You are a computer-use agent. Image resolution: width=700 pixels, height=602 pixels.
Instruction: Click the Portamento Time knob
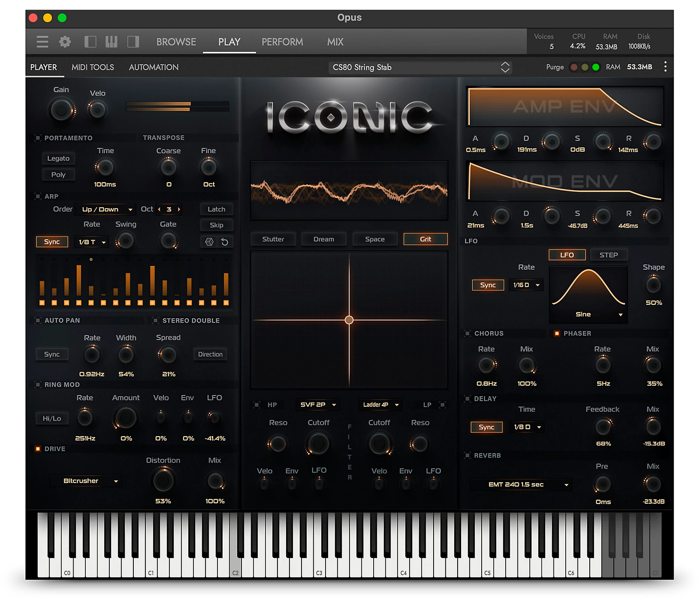[105, 167]
